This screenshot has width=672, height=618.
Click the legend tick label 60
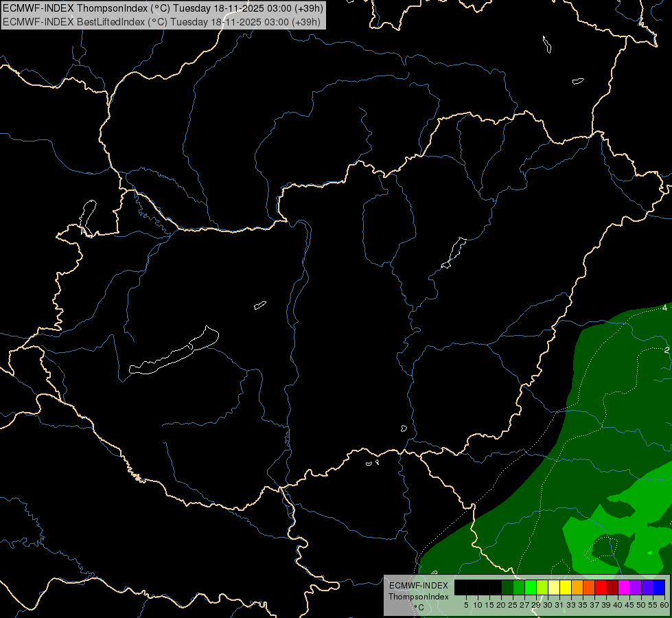click(664, 605)
